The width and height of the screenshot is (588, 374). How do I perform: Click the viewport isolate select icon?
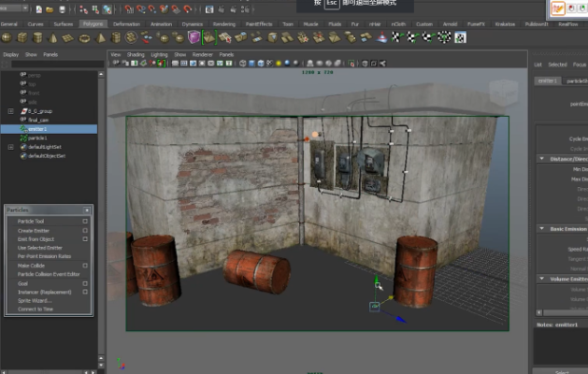coord(351,64)
